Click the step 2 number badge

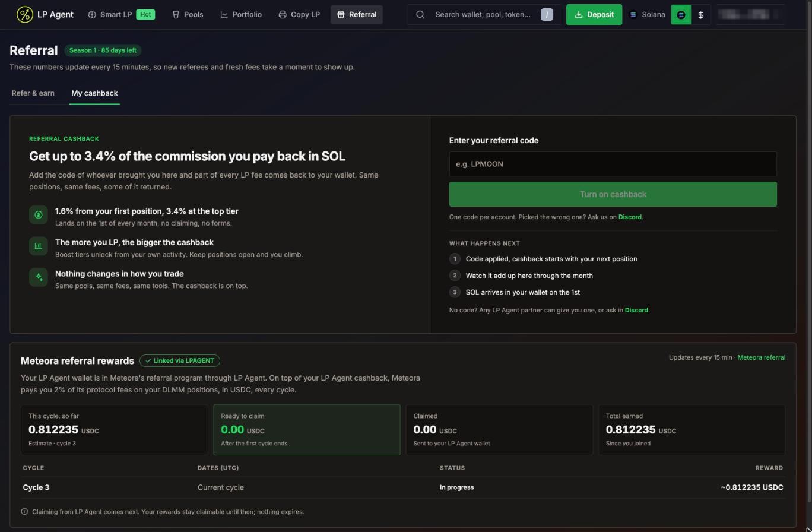(x=455, y=275)
